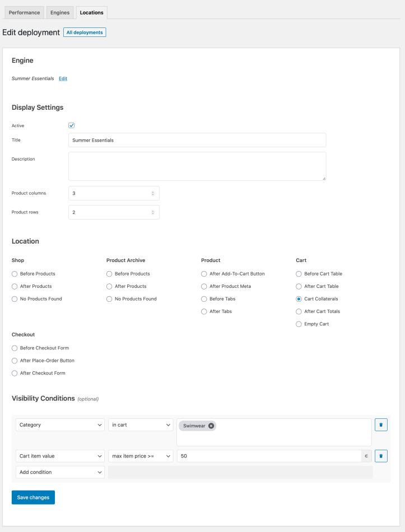Open the Add condition dropdown
405x532 pixels.
(60, 472)
